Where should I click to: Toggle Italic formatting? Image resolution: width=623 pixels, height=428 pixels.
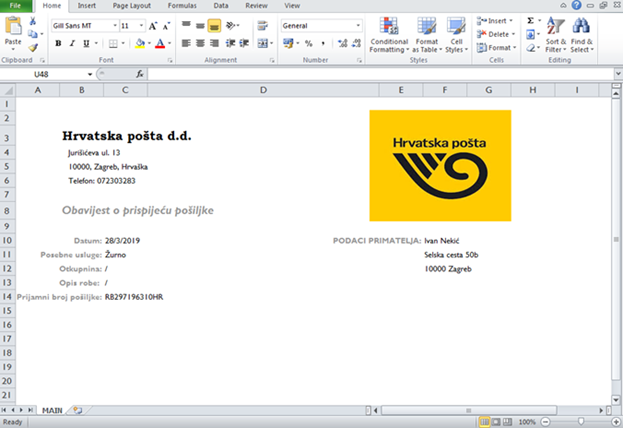pos(72,43)
